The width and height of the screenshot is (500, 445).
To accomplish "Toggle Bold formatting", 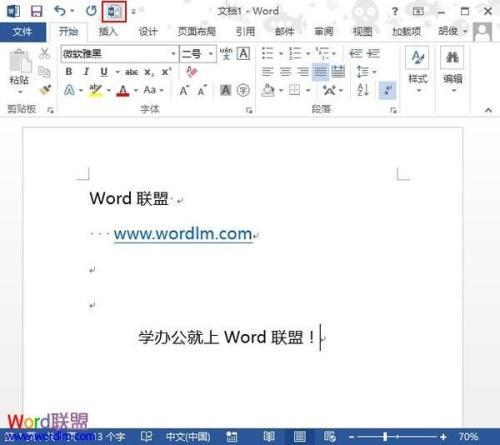I will [x=69, y=72].
